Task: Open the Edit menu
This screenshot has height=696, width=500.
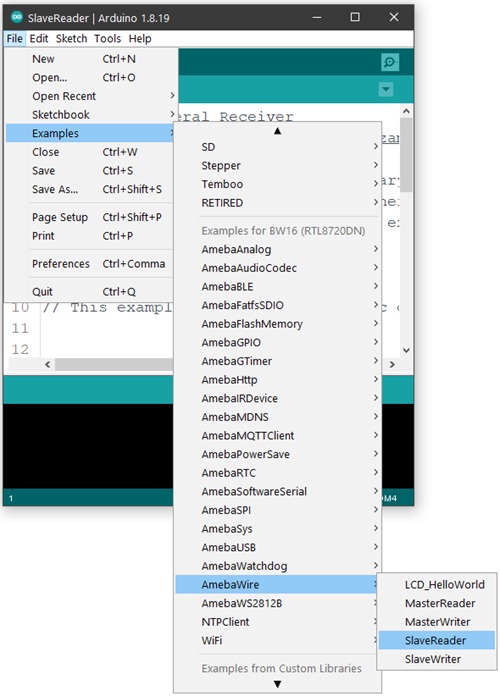Action: click(x=39, y=39)
